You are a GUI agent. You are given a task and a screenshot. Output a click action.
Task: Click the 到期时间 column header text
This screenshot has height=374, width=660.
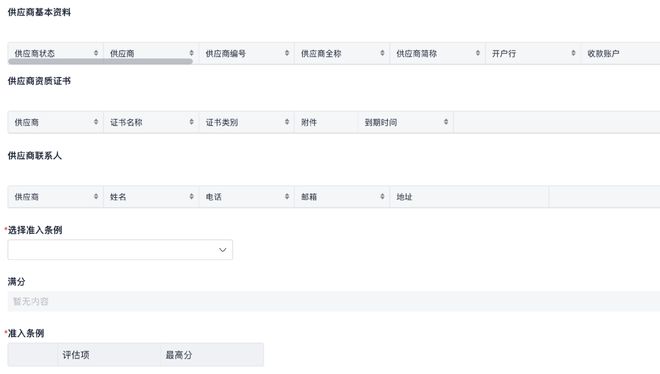[x=381, y=122]
